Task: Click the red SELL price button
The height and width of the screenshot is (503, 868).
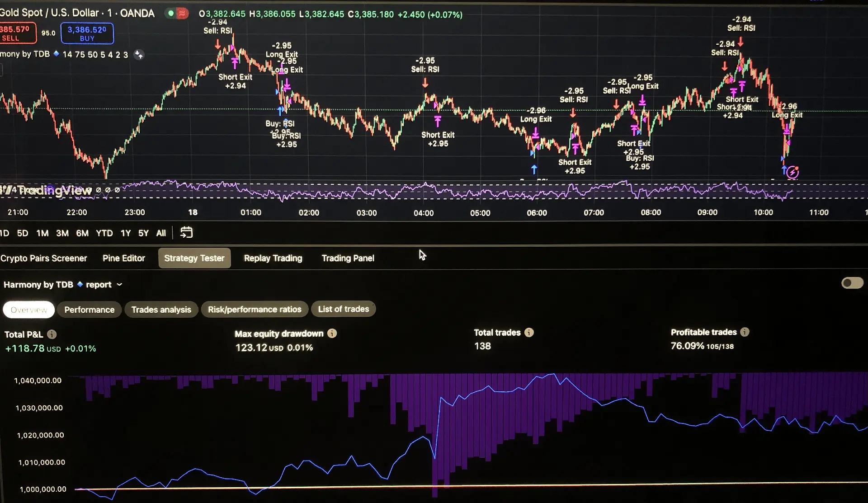Action: point(17,33)
